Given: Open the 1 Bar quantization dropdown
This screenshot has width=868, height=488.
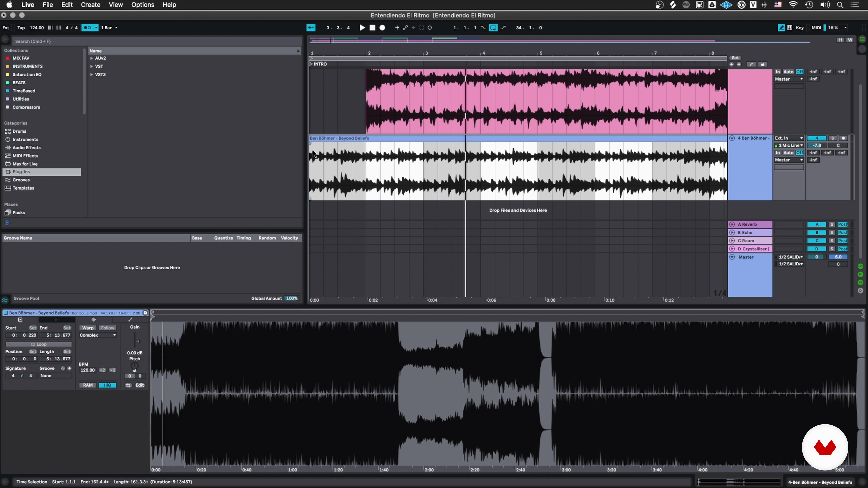Looking at the screenshot, I should click(x=109, y=28).
